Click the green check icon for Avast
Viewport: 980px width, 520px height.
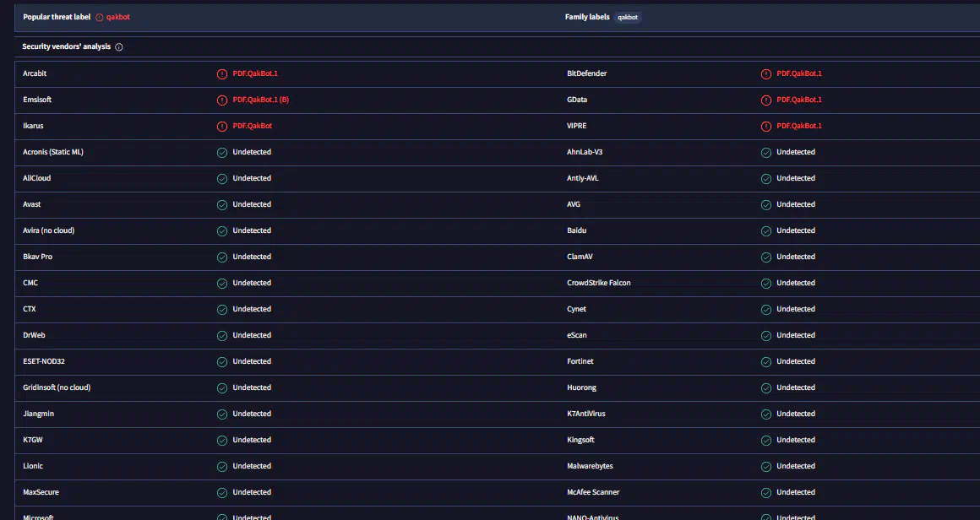(222, 204)
